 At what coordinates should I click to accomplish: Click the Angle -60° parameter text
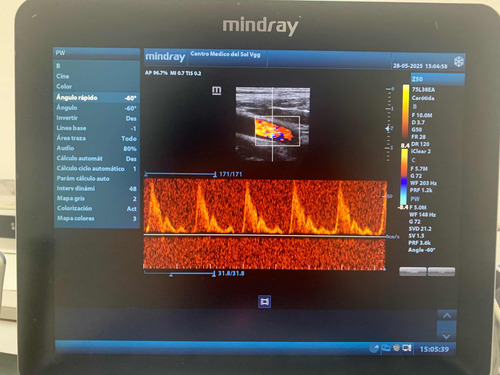click(x=422, y=250)
